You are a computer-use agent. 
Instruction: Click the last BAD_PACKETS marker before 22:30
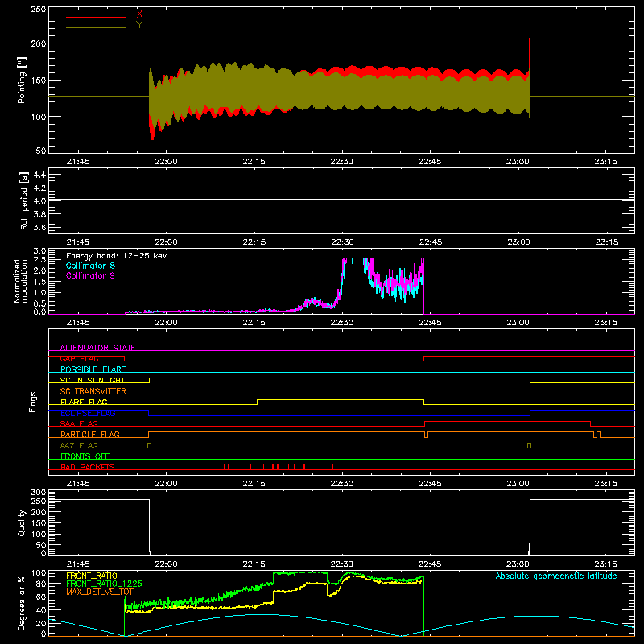pos(332,467)
